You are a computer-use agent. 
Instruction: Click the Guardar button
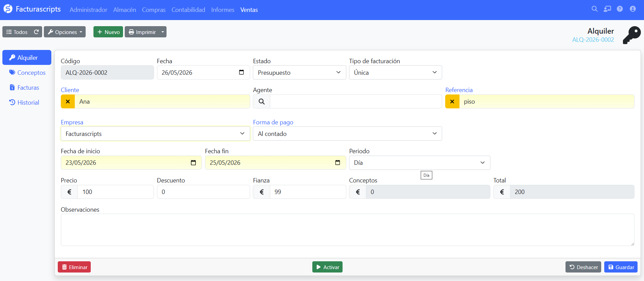(621, 267)
